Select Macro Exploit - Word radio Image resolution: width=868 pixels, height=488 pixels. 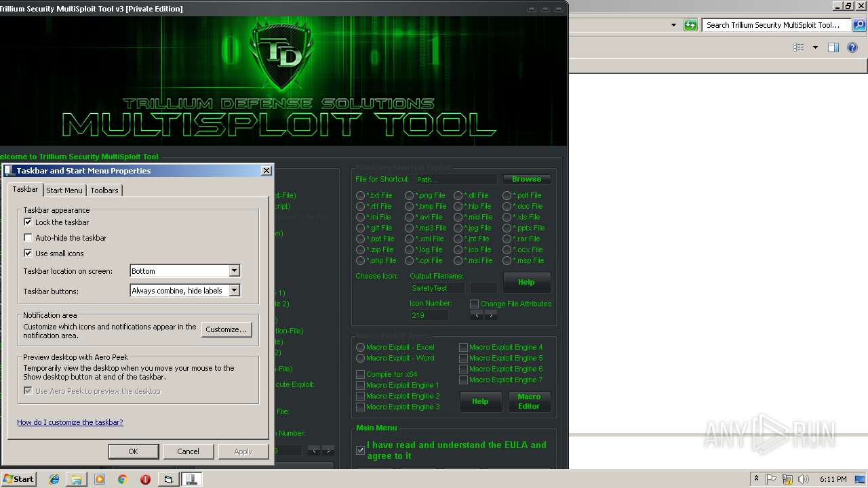360,358
